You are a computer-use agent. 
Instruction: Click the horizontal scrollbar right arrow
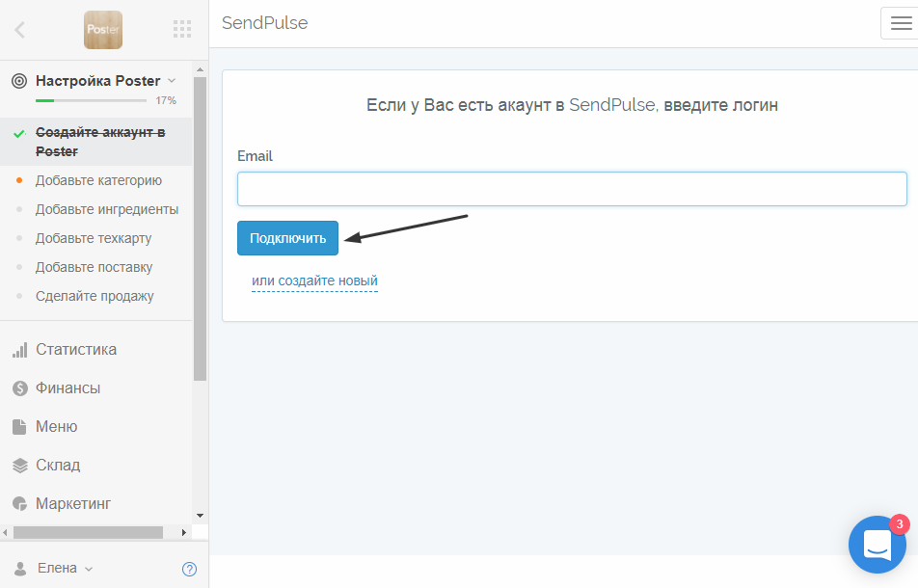pos(184,532)
